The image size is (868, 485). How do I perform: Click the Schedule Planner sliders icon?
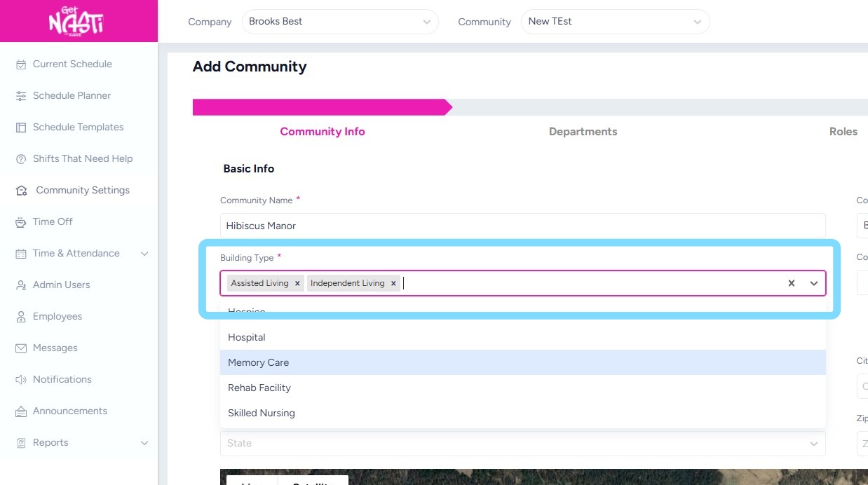(21, 96)
